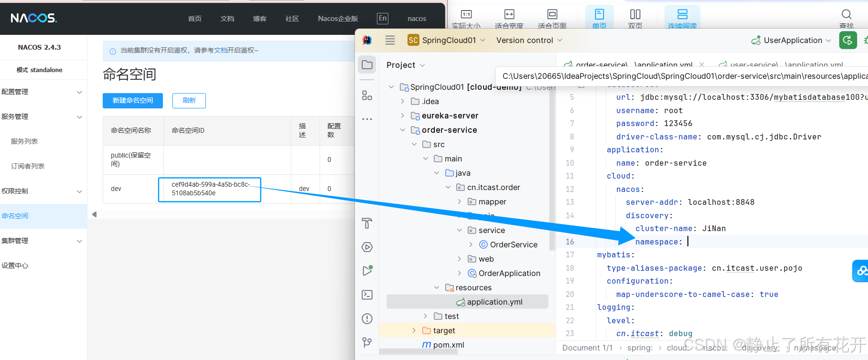The width and height of the screenshot is (868, 360).
Task: Open the Project tool window folder icon
Action: [x=367, y=64]
